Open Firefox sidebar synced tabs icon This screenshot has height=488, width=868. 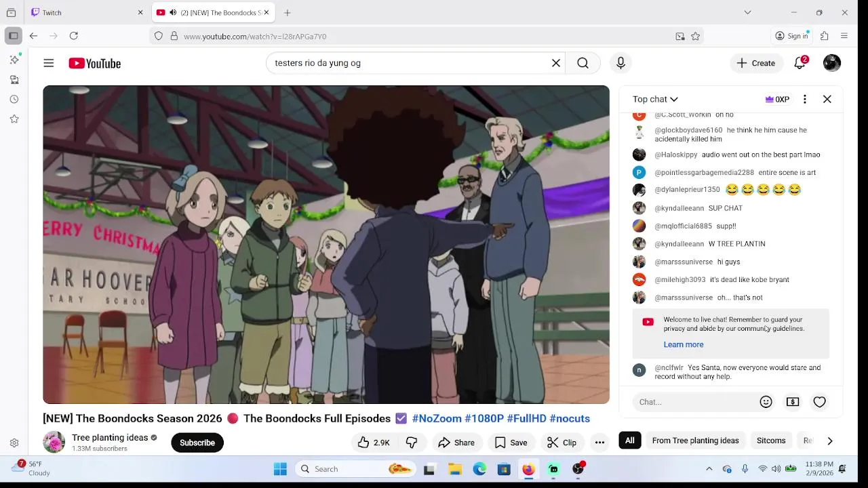pos(14,79)
